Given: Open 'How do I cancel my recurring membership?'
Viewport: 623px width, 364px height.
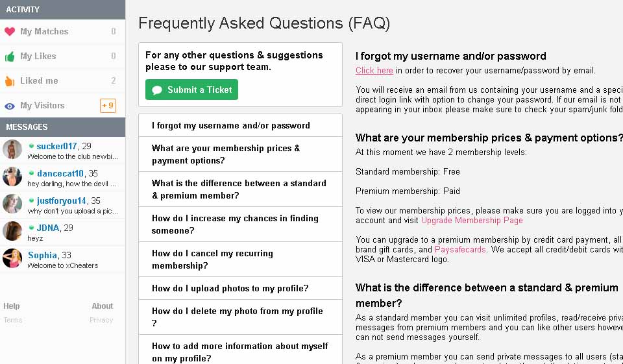Looking at the screenshot, I should (212, 260).
